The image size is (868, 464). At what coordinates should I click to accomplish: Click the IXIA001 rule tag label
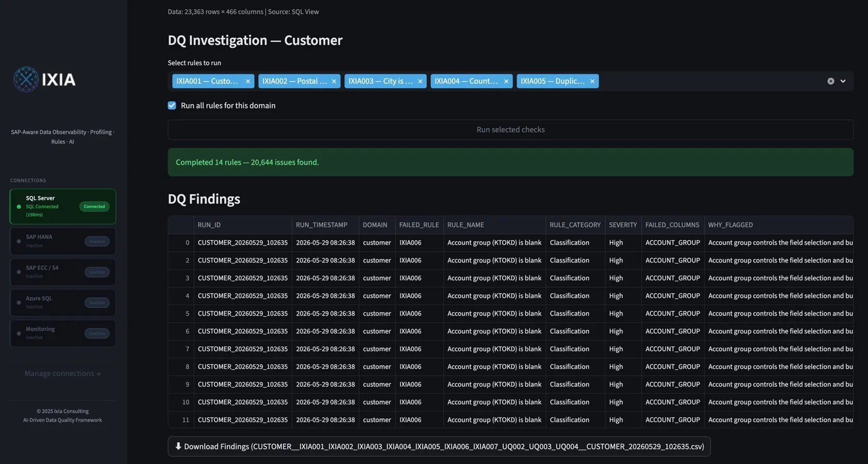pyautogui.click(x=207, y=81)
